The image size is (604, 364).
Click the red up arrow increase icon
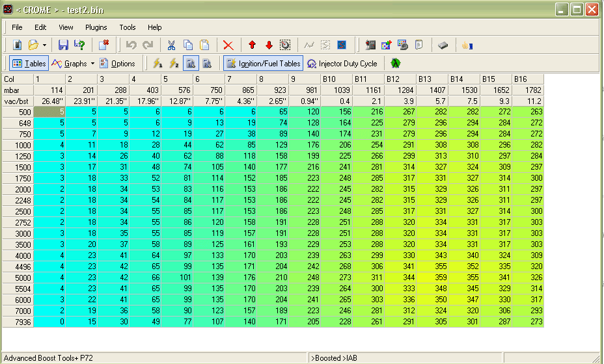[x=253, y=45]
